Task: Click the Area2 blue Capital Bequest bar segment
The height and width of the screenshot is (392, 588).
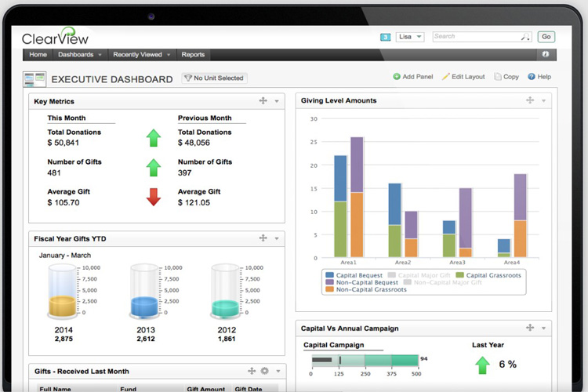Action: (394, 204)
